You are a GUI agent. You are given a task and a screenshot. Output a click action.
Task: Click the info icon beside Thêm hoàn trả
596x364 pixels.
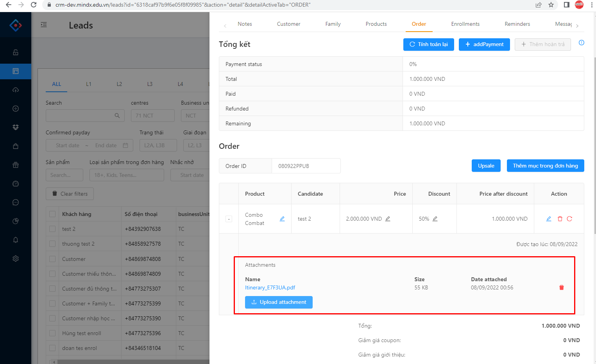[582, 43]
